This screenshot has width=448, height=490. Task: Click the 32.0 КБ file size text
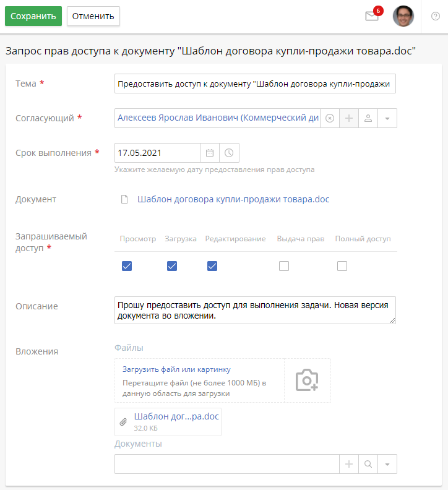pyautogui.click(x=145, y=428)
